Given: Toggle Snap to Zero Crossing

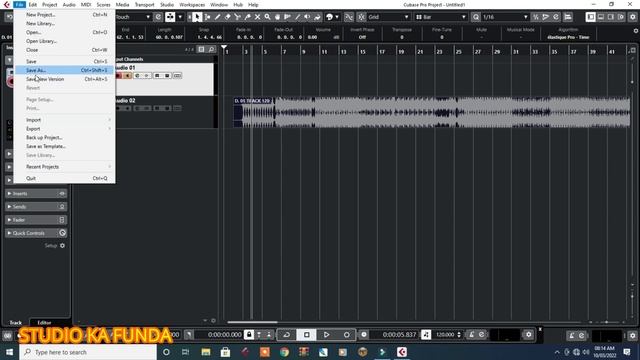Looking at the screenshot, I should 349,17.
